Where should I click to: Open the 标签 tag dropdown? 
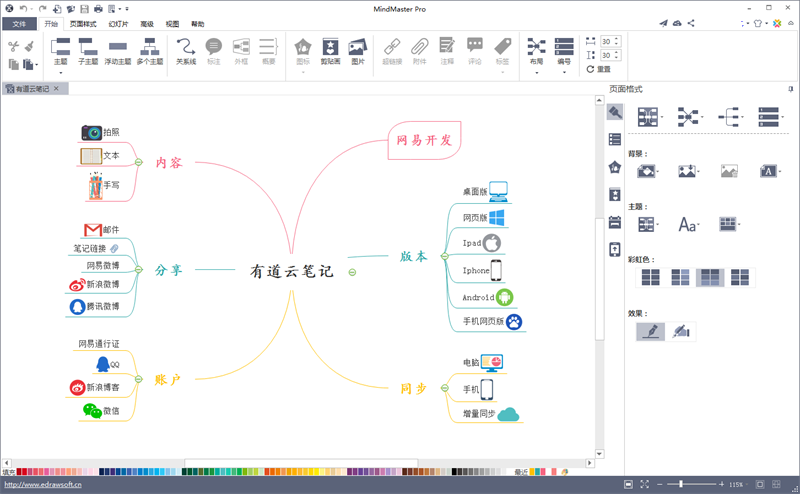pos(502,72)
